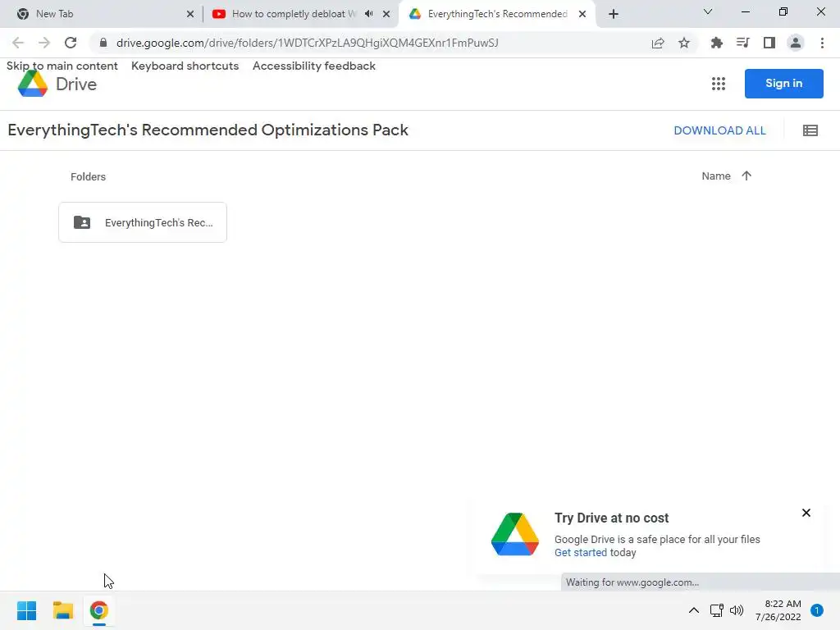The image size is (840, 630).
Task: Go back to the previous page
Action: (x=18, y=43)
